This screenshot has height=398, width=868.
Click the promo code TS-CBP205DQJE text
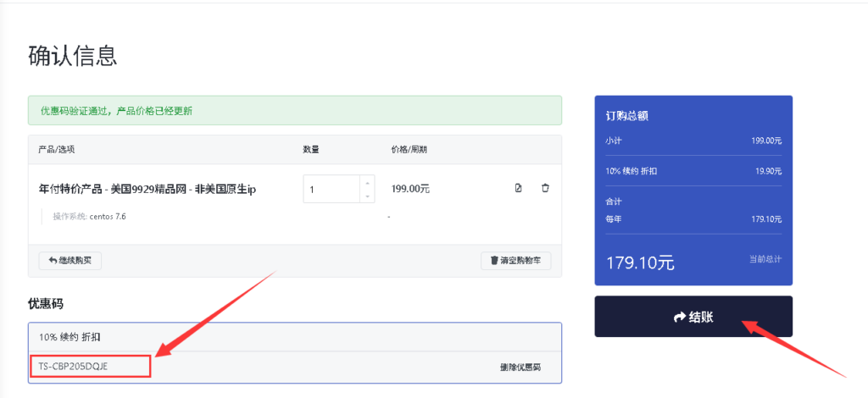point(73,366)
